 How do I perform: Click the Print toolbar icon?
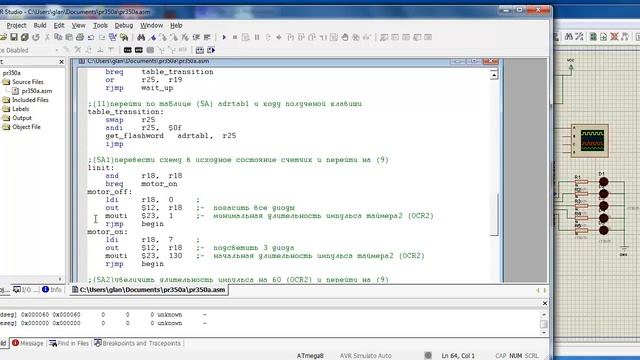coord(80,37)
